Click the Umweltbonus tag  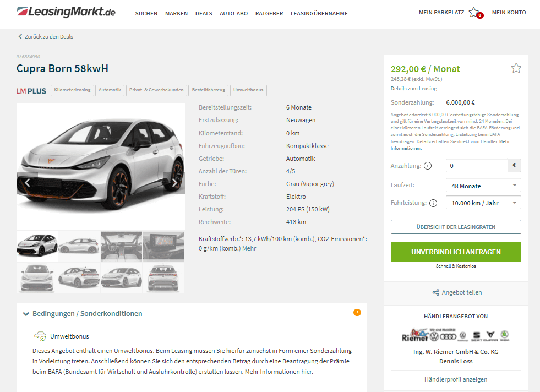click(248, 90)
